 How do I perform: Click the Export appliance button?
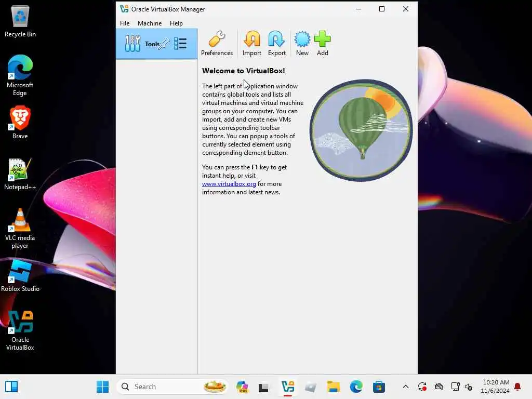pos(276,44)
